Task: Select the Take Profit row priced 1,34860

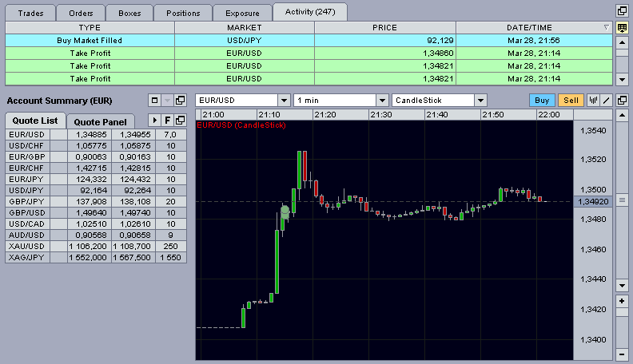Action: tap(309, 53)
